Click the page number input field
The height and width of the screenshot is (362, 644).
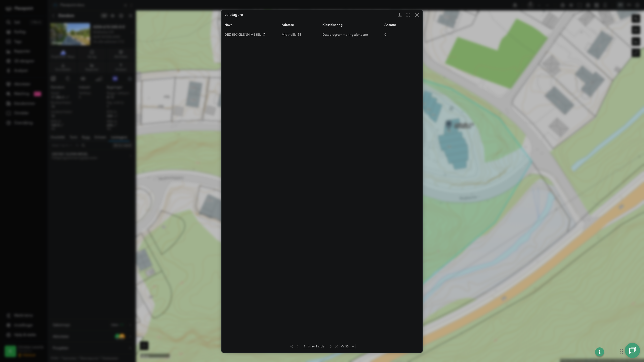pos(306,346)
